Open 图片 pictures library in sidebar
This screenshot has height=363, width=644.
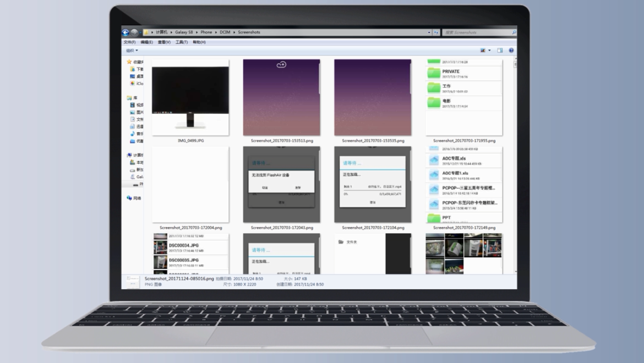point(137,112)
